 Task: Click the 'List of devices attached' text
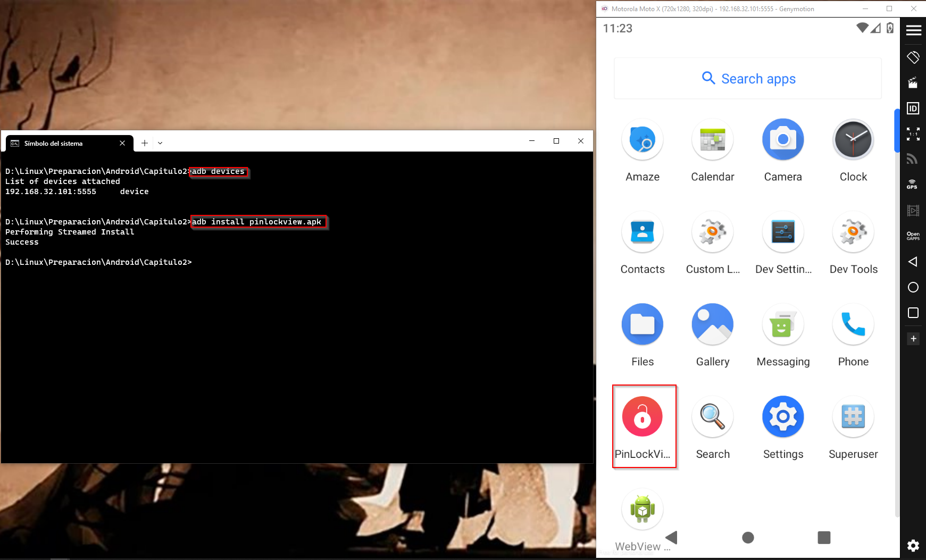(63, 181)
